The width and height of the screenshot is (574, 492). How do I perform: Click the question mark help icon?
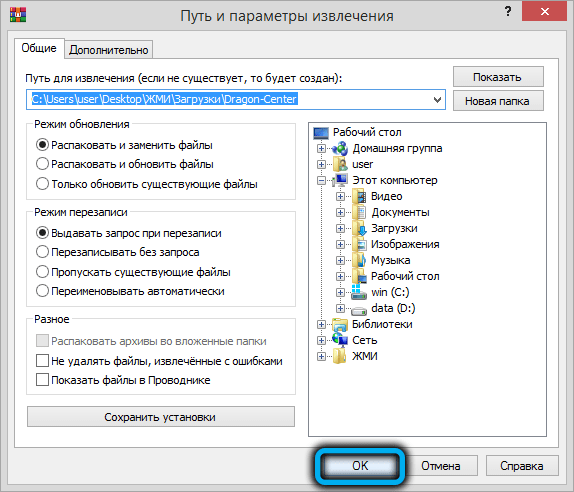tap(508, 11)
